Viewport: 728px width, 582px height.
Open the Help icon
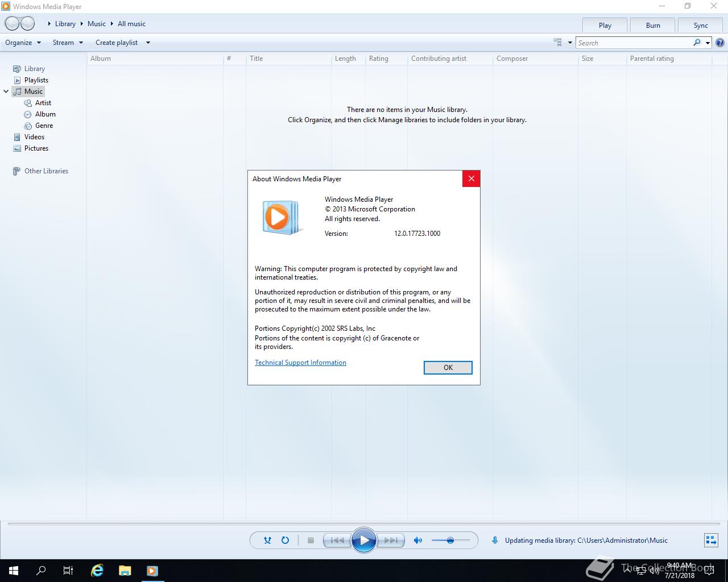tap(720, 43)
